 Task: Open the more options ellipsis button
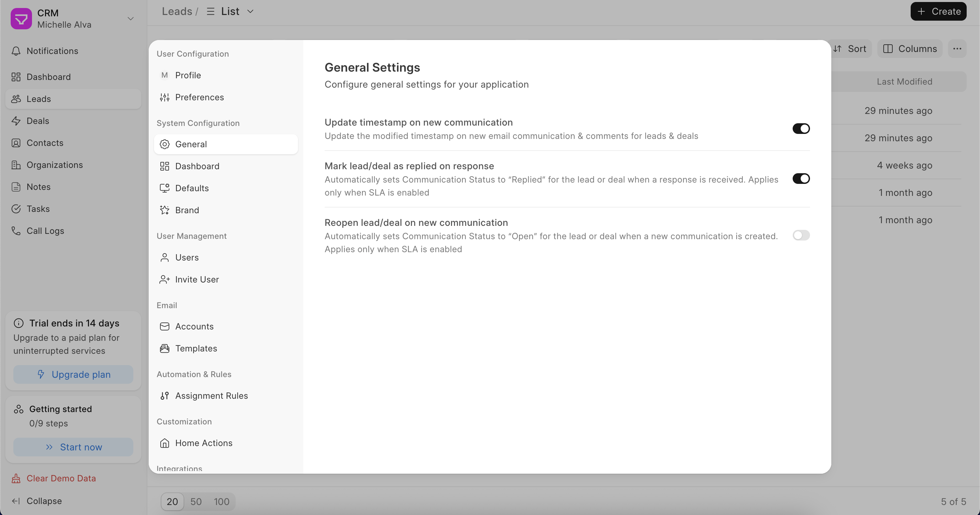[x=957, y=49]
